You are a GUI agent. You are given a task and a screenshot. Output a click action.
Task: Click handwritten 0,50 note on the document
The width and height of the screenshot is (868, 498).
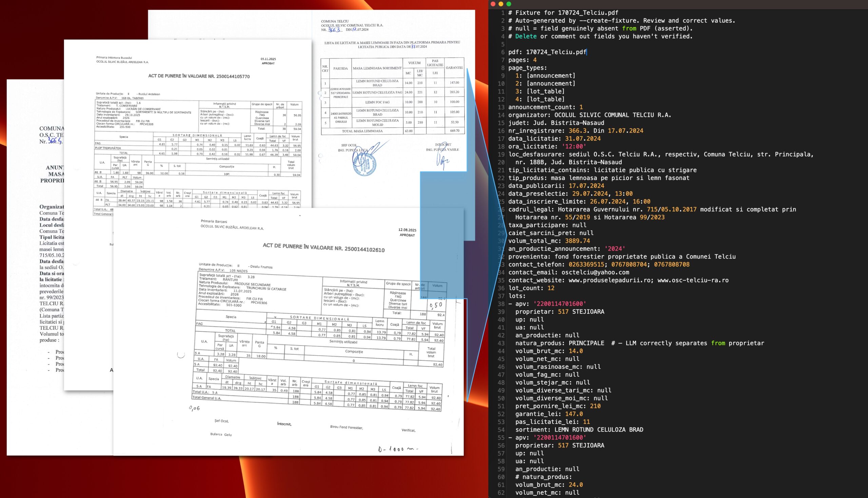coord(436,305)
